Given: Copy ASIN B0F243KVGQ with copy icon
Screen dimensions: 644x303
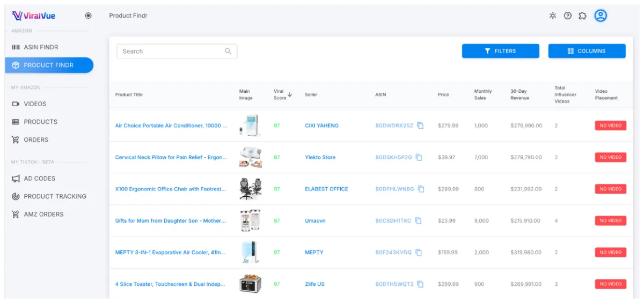Looking at the screenshot, I should pos(419,252).
